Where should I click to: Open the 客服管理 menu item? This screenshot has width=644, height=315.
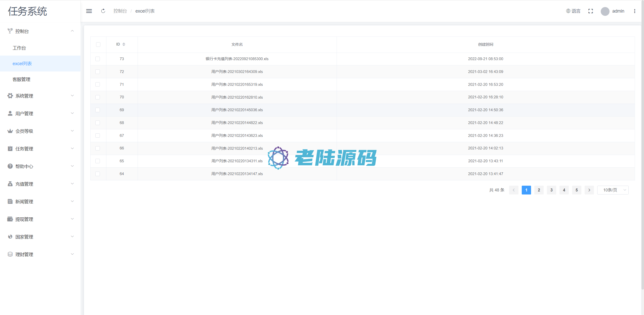click(x=21, y=80)
